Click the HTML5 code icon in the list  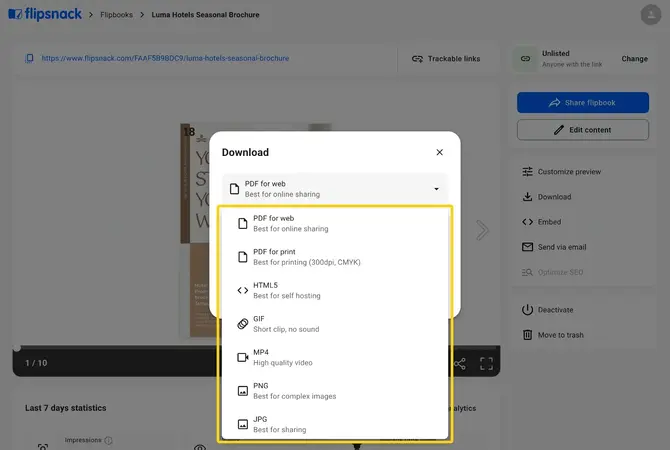[243, 291]
